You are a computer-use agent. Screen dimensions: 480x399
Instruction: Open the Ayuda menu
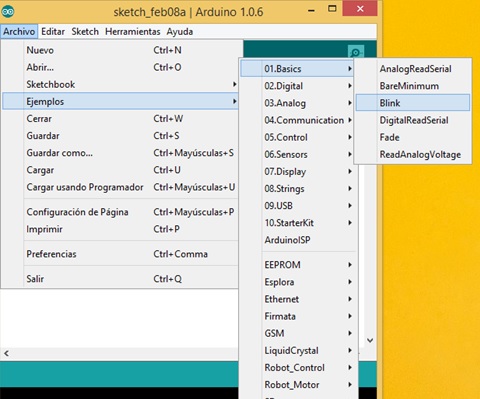[x=180, y=32]
